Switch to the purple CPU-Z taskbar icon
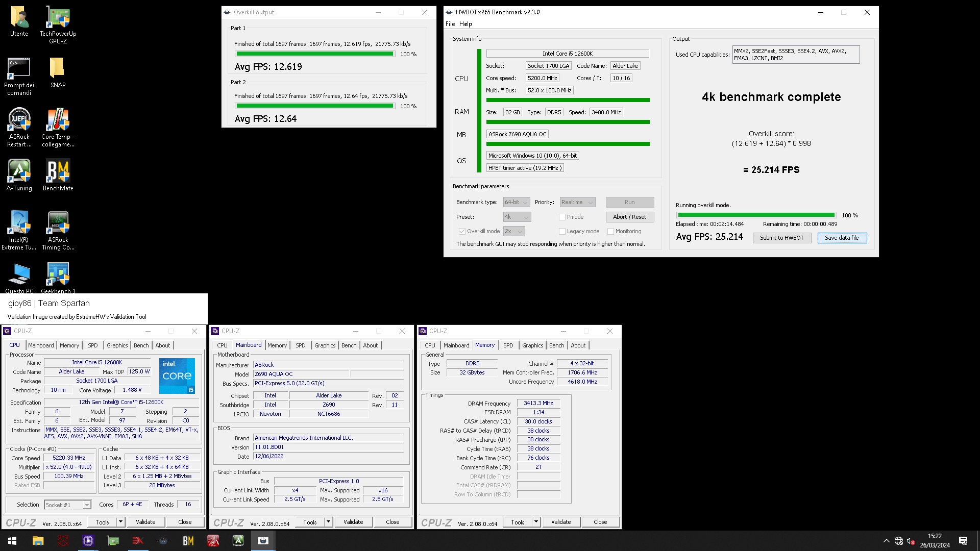 click(88, 541)
